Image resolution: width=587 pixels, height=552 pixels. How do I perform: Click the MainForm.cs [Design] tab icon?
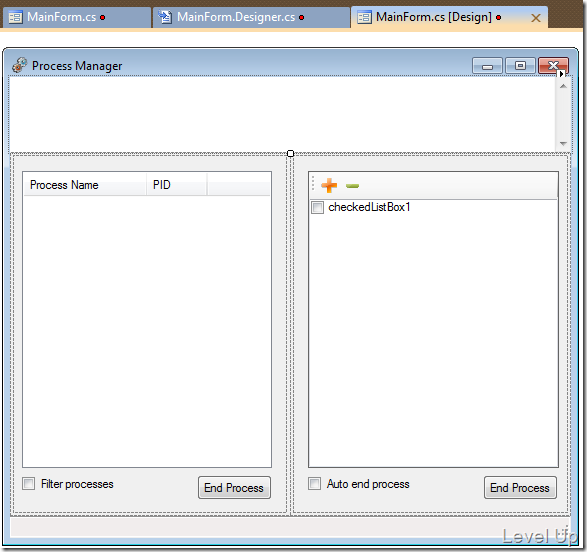(x=364, y=17)
